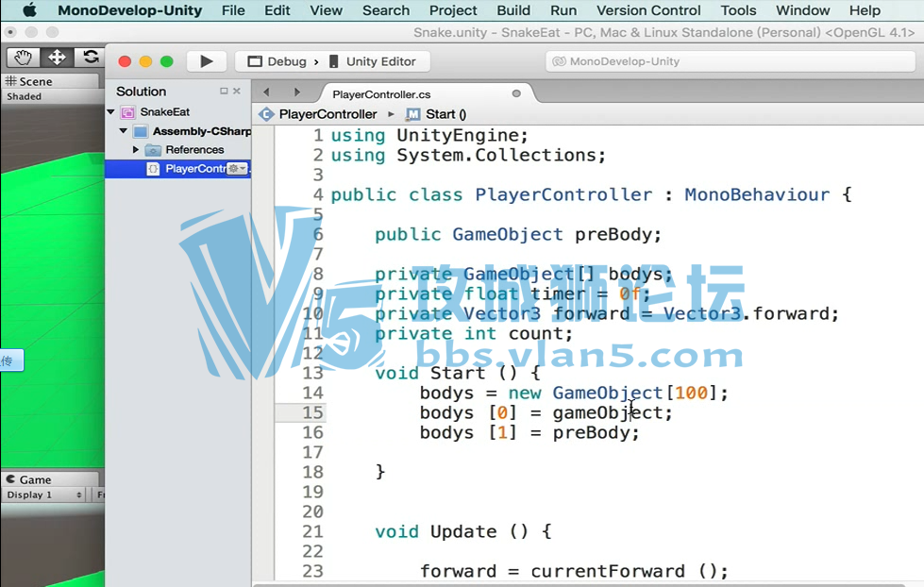The width and height of the screenshot is (924, 587).
Task: Open the View menu
Action: 326,10
